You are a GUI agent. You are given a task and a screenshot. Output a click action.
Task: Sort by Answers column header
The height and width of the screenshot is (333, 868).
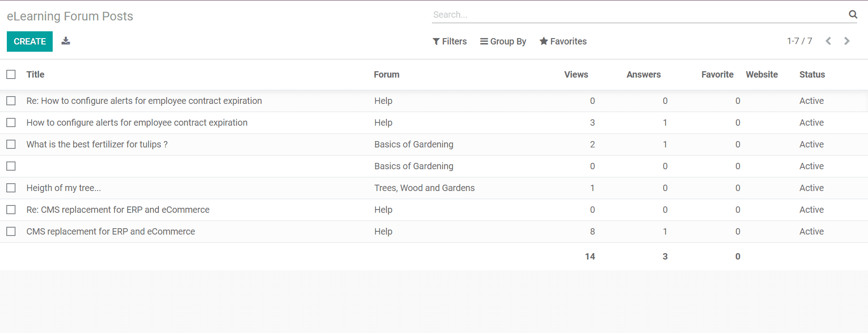click(644, 74)
